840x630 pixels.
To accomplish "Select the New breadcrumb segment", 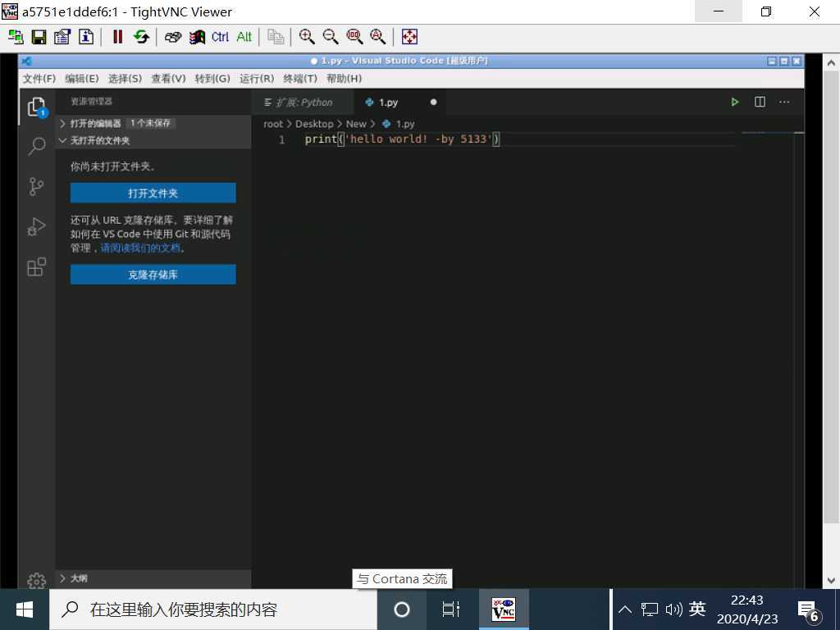I will [356, 124].
